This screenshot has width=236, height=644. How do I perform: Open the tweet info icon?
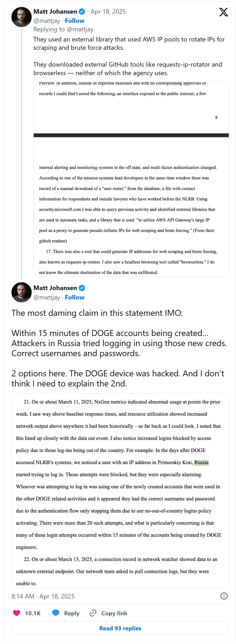(224, 596)
